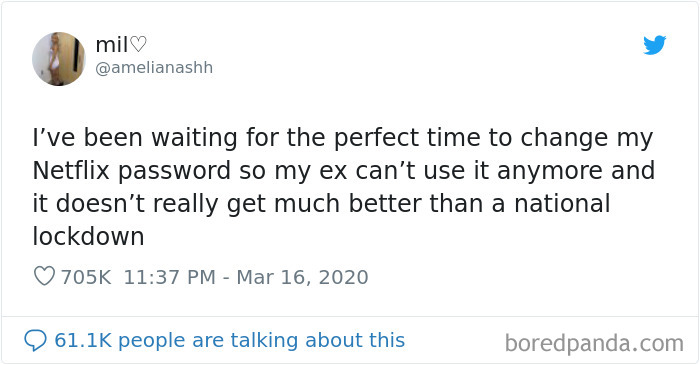Open the 11:37 PM timestamp link
Image resolution: width=700 pixels, height=365 pixels.
[x=170, y=277]
